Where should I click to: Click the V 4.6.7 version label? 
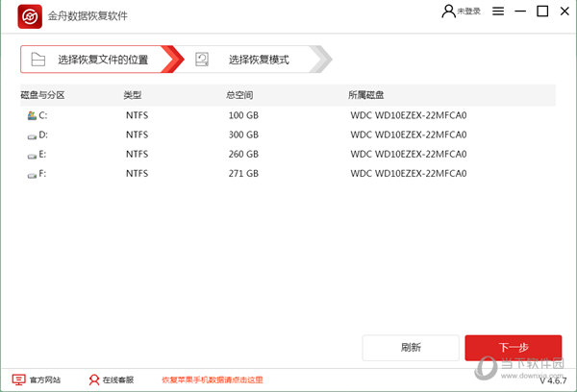[x=553, y=380]
